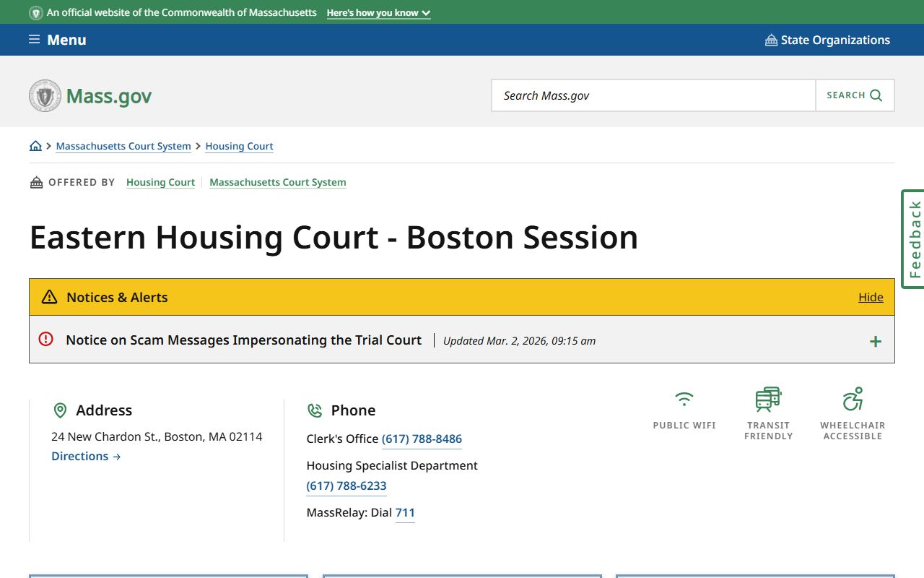Screen dimensions: 924x578
Task: Click the Public WiFi icon
Action: pos(684,399)
